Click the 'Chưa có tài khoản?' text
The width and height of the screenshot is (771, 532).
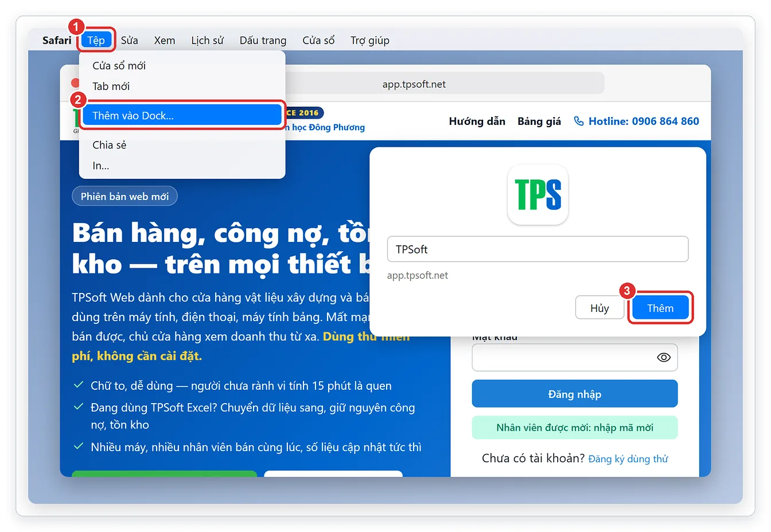tap(533, 459)
